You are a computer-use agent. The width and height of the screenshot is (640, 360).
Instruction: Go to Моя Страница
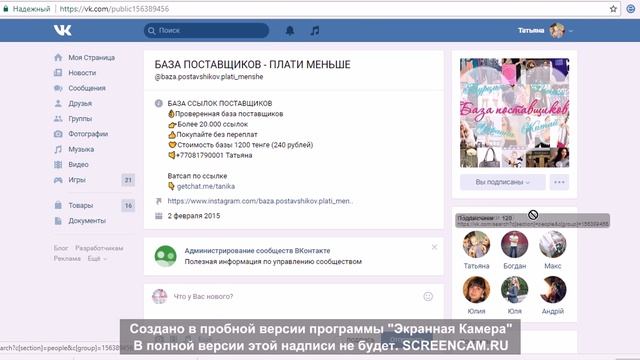(91, 58)
